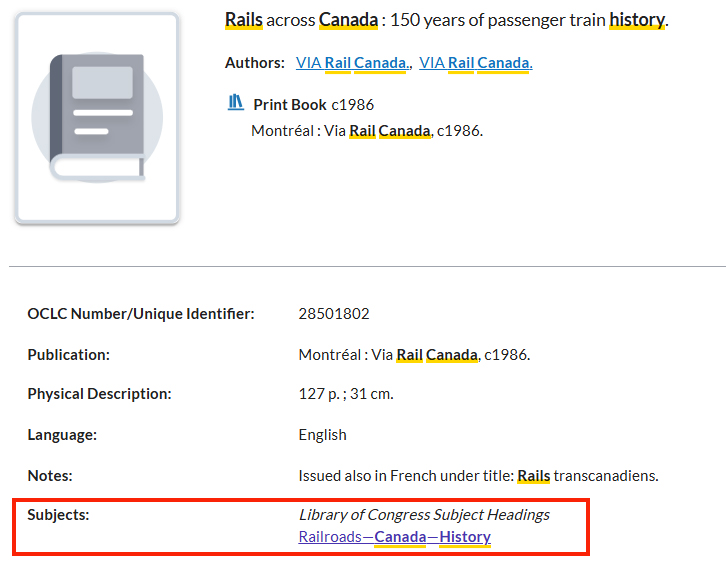Click the 'OCLC Number/Unique Identifier:' label
Viewport: 726px width, 561px height.
point(141,314)
